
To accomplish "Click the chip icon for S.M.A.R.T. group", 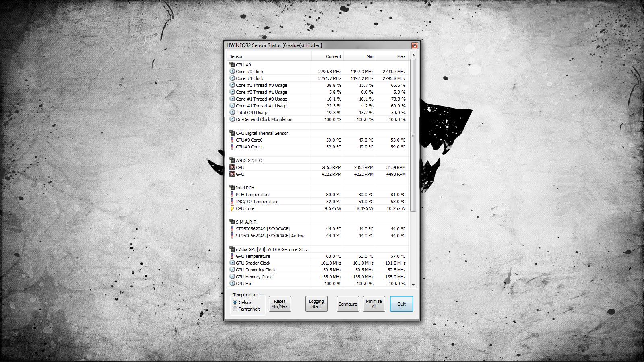I will 232,222.
